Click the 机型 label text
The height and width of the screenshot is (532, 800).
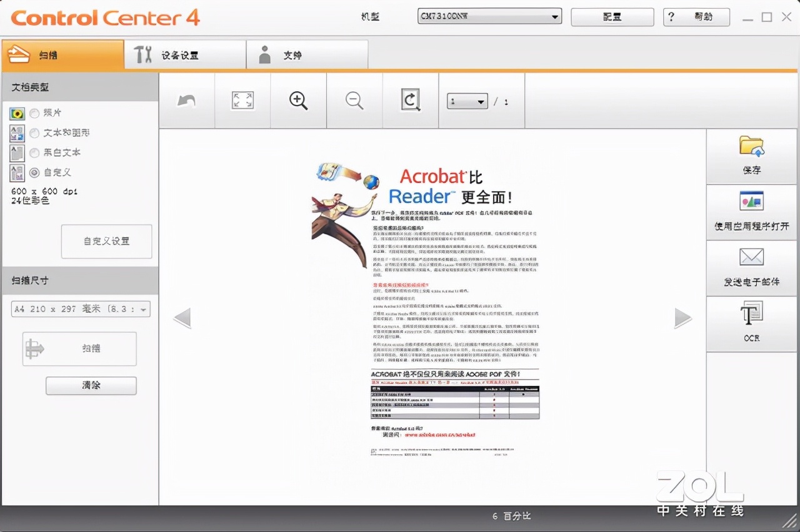pos(370,17)
